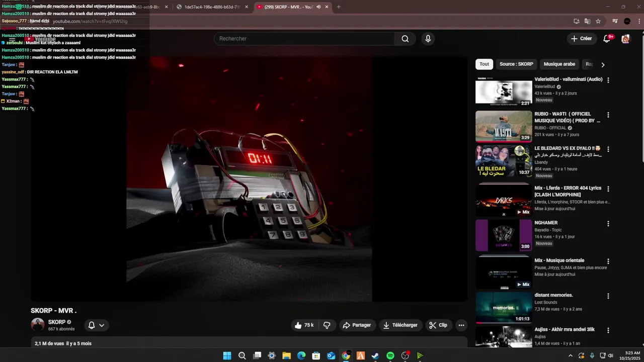Screen dimensions: 644x362
Task: Switch to the 1de57ac4-198e browser tab
Action: pyautogui.click(x=212, y=7)
